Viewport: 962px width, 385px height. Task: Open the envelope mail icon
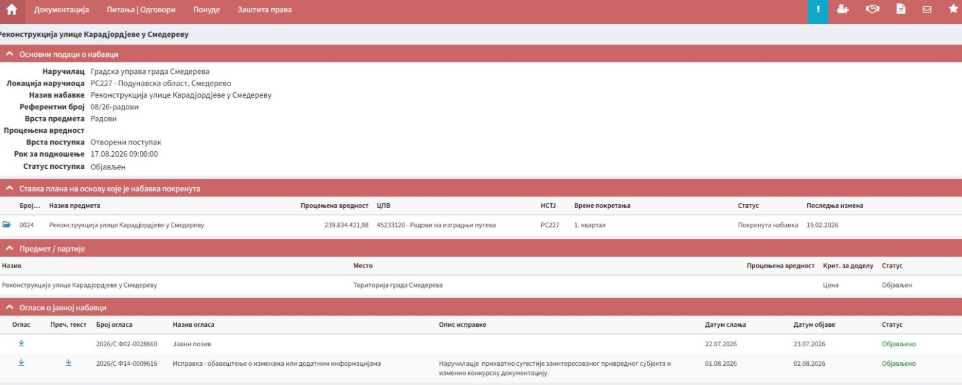pos(927,10)
